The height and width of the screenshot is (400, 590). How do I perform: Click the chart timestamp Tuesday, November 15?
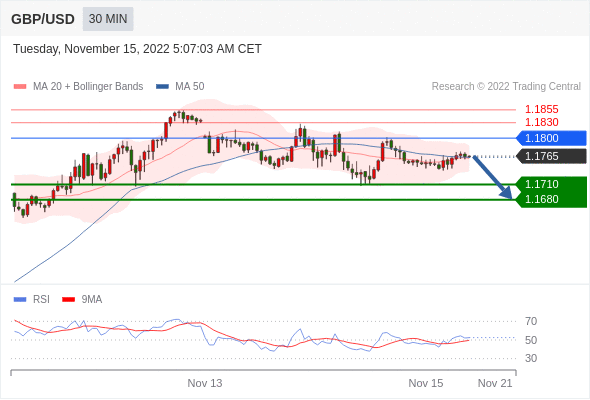[x=137, y=49]
